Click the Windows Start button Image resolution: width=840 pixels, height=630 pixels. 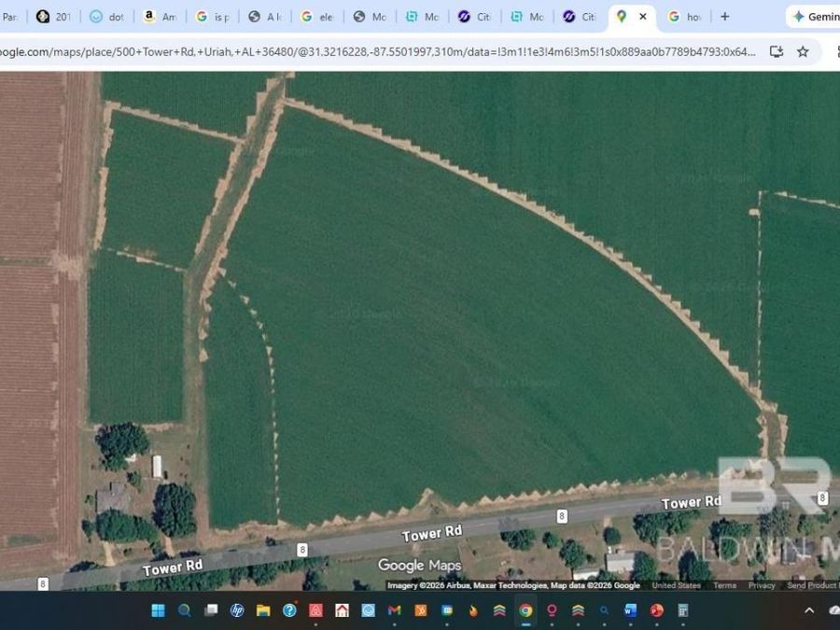pos(156,611)
